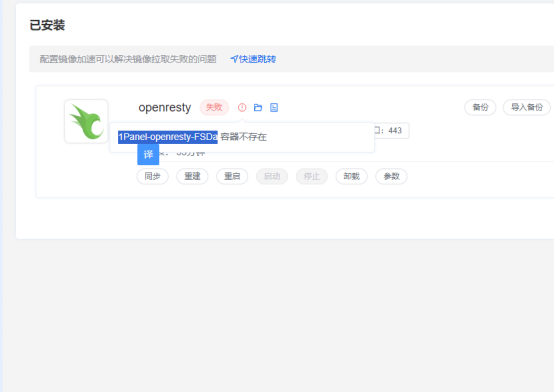The width and height of the screenshot is (554, 392).
Task: Click the 已安装 heading
Action: pos(47,25)
